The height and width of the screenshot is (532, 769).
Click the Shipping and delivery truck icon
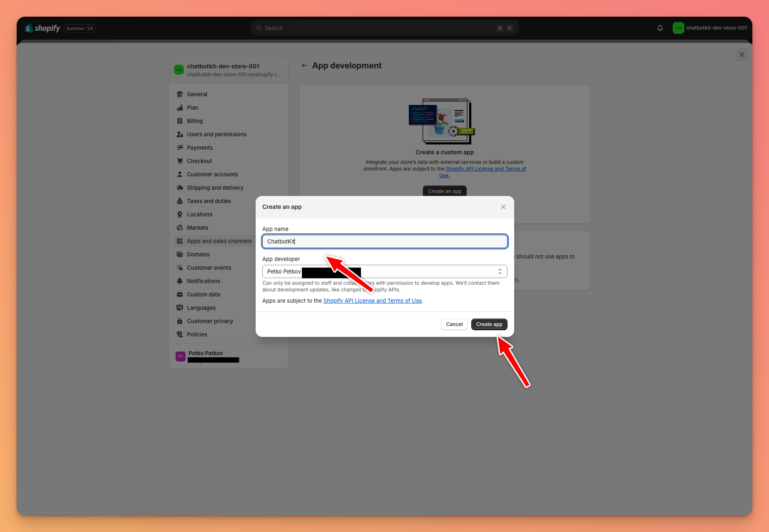[180, 188]
